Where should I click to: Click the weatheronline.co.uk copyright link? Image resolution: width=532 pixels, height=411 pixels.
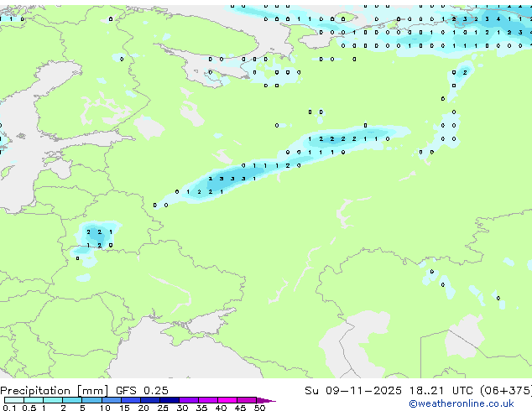[461, 403]
